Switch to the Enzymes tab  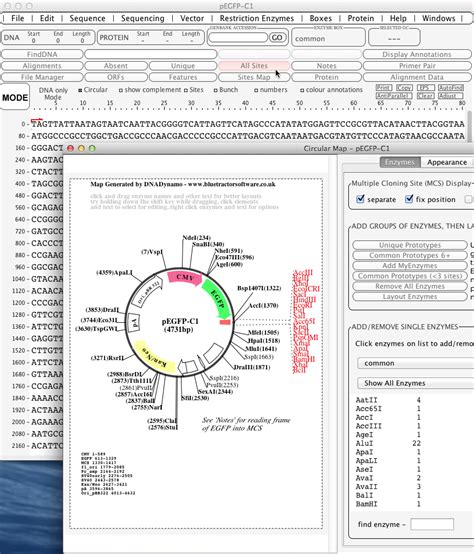[x=400, y=162]
